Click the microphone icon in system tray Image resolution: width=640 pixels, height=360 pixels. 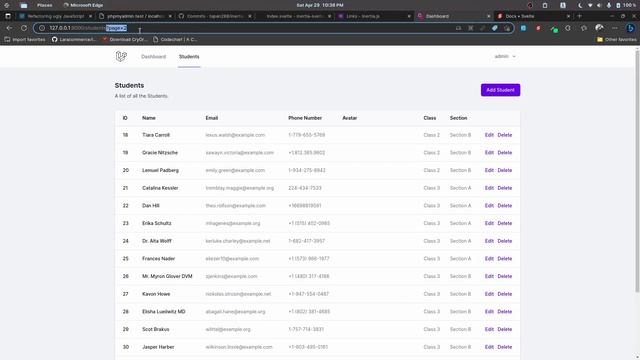609,5
